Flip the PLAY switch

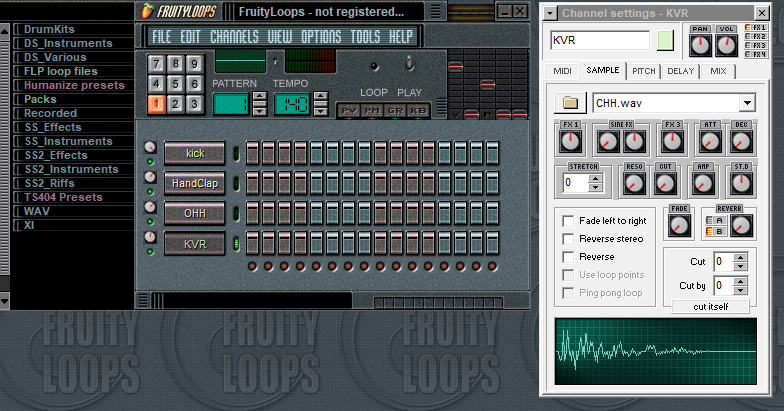tap(409, 64)
